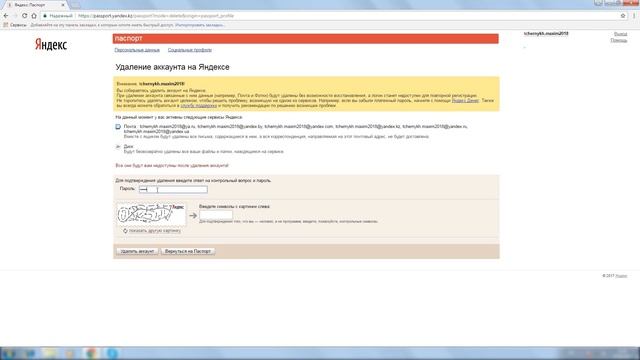Click the Выход link
The width and height of the screenshot is (640, 360).
click(620, 34)
